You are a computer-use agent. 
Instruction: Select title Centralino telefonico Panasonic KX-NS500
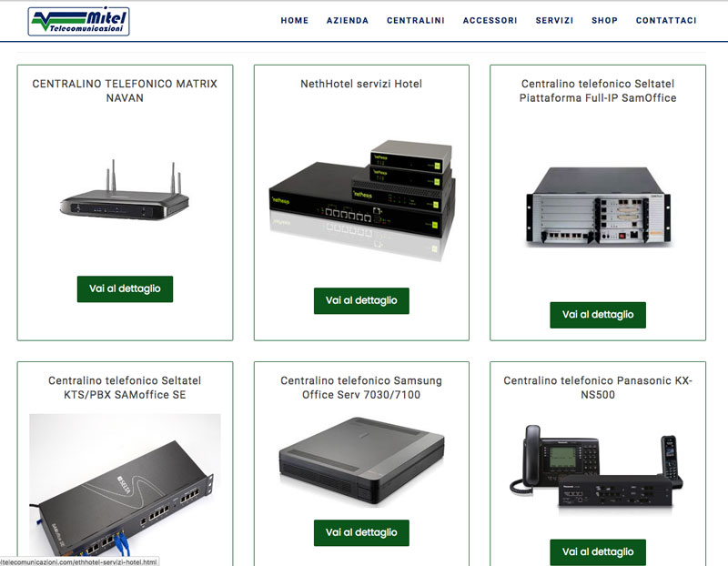(598, 388)
